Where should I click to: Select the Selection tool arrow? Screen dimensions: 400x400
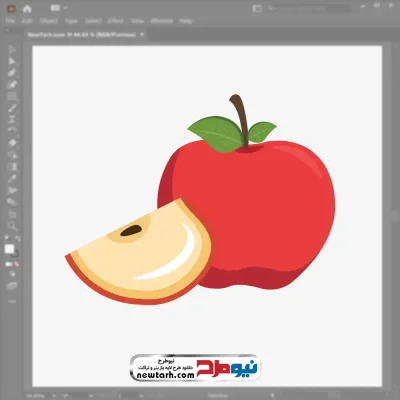[12, 49]
